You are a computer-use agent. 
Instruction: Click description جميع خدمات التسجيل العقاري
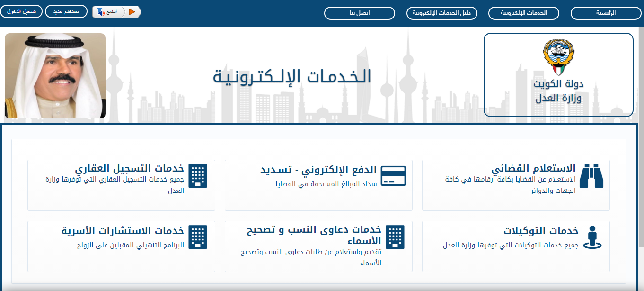click(115, 185)
